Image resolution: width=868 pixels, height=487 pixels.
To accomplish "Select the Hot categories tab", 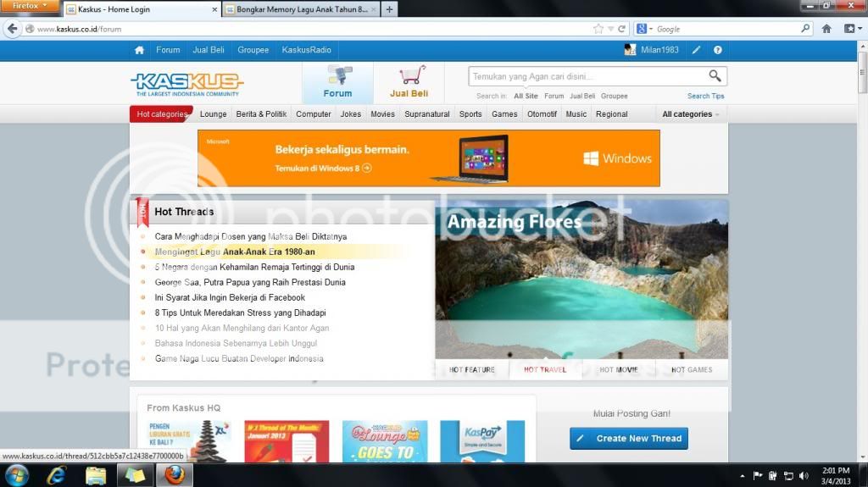I will click(162, 114).
